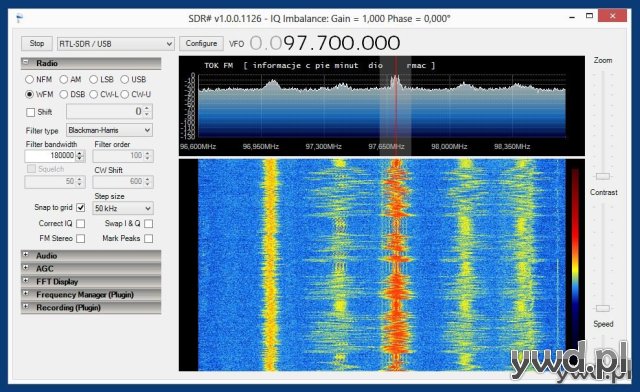
Task: Enable the FM Stereo checkbox
Action: coord(81,238)
